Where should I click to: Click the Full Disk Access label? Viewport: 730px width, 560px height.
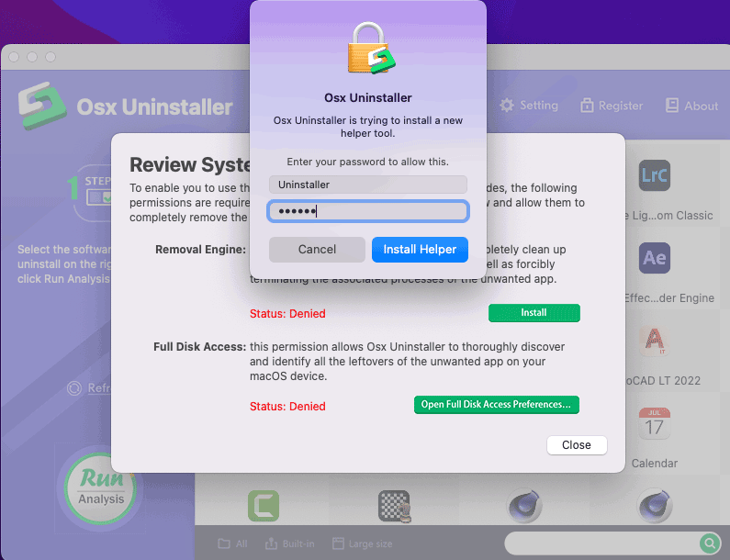(200, 347)
